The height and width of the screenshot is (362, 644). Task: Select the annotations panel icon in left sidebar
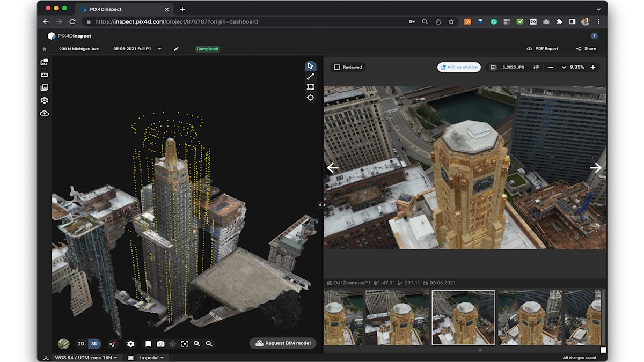pyautogui.click(x=44, y=62)
